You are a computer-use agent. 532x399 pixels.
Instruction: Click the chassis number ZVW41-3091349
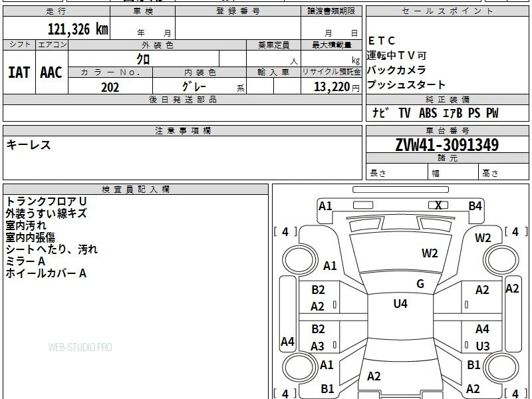pos(447,145)
